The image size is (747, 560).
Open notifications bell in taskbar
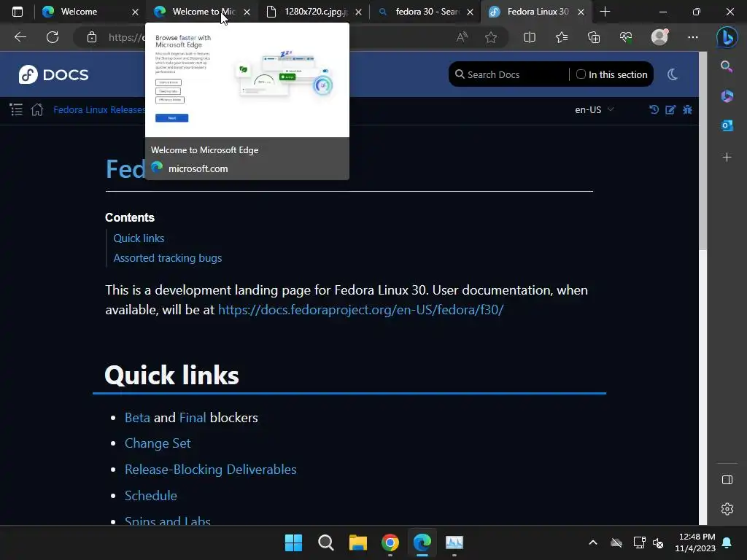tap(727, 542)
